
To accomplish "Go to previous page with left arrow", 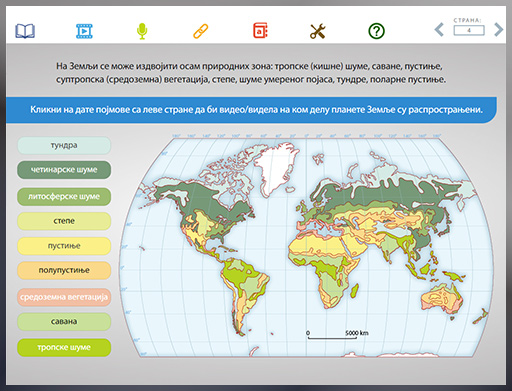I will point(439,30).
